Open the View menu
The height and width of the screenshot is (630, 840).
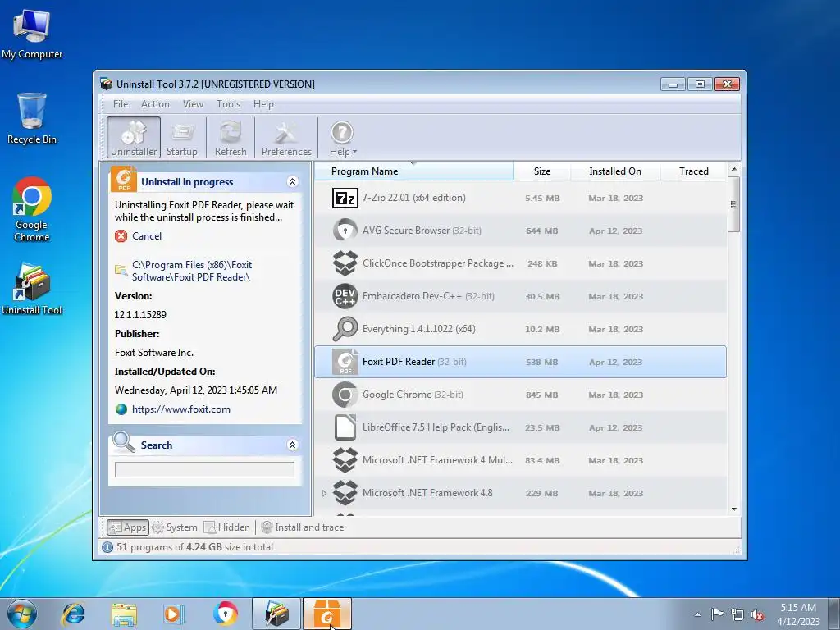coord(193,104)
